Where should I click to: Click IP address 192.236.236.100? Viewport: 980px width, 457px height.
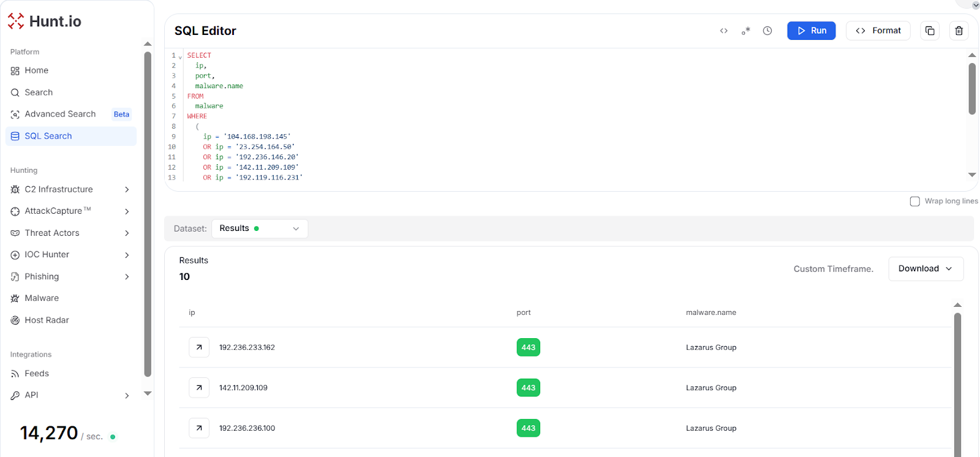pos(247,428)
